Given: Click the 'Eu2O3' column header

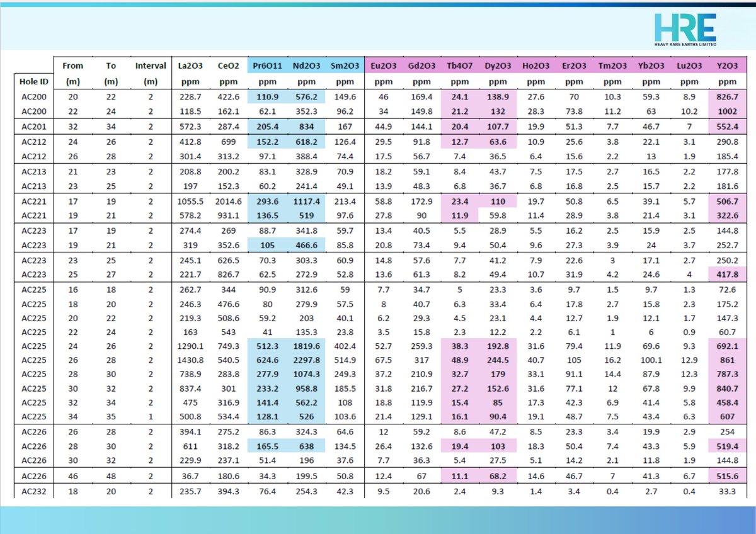Looking at the screenshot, I should click(384, 65).
